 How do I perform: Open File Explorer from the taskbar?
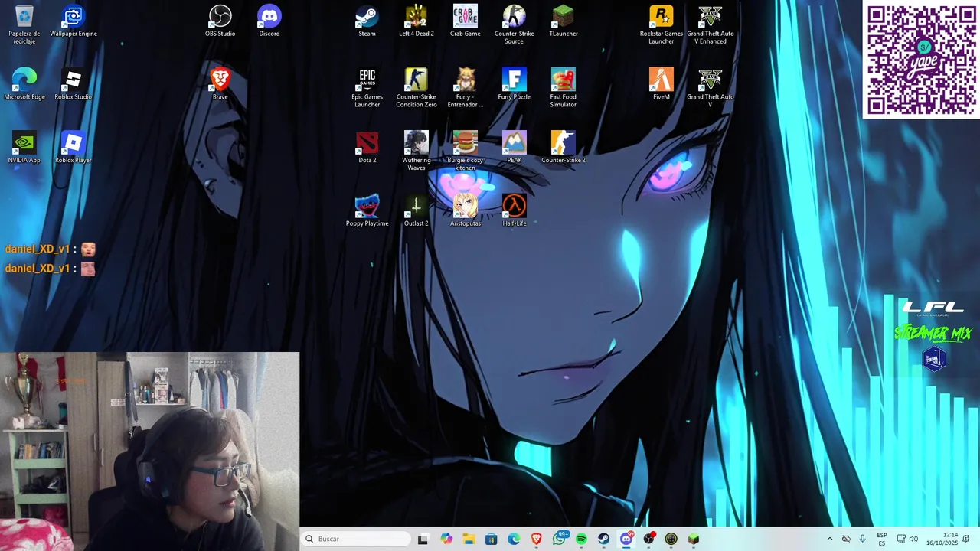click(469, 539)
